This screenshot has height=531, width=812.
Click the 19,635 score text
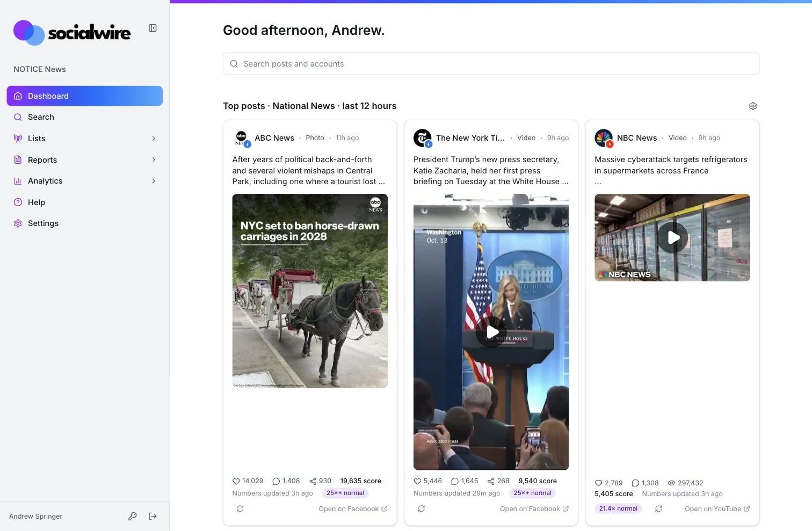[361, 481]
